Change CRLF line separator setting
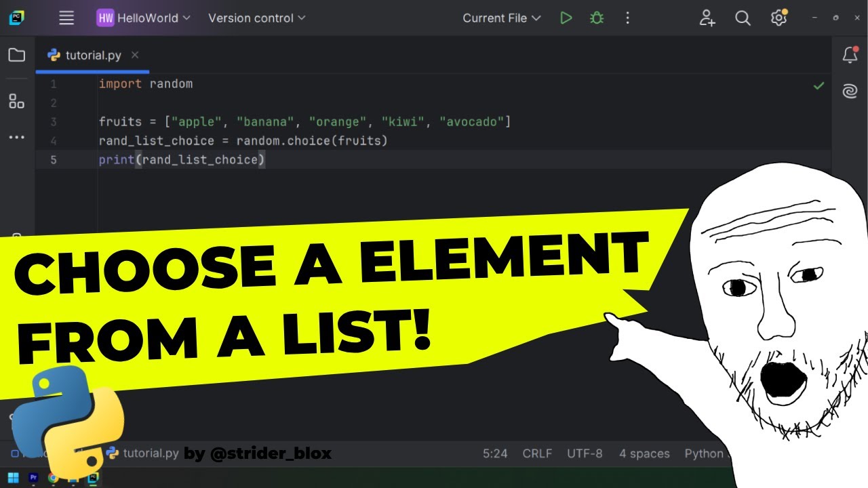Viewport: 868px width, 488px height. click(537, 453)
